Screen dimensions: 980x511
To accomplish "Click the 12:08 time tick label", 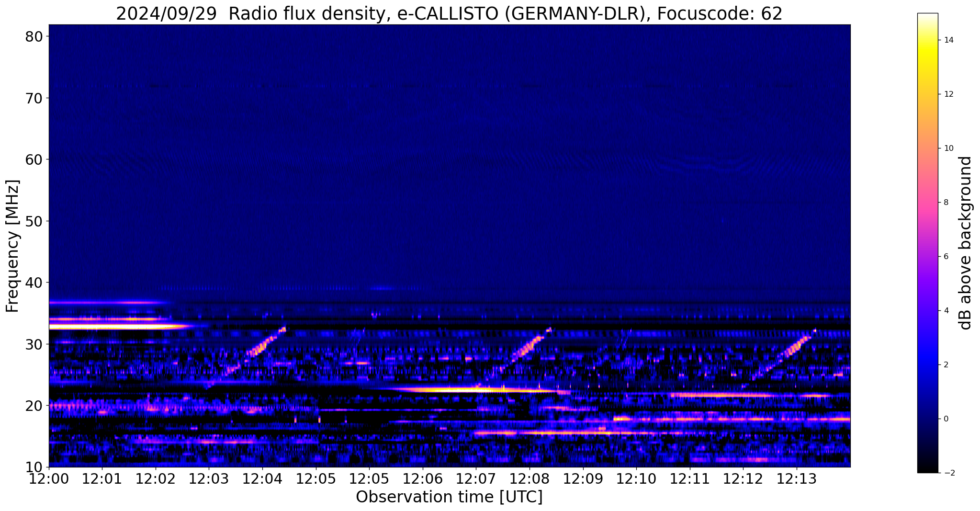I will 529,478.
